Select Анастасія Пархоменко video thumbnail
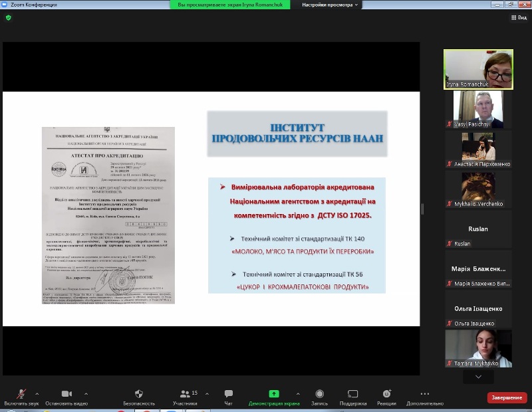Viewport: 532px width, 412px height. 478,150
